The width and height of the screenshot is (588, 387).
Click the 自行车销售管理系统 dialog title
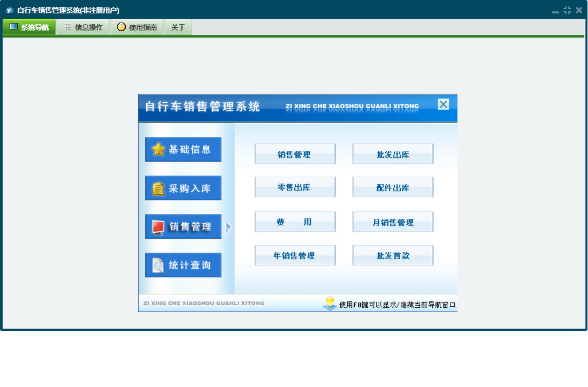point(202,107)
